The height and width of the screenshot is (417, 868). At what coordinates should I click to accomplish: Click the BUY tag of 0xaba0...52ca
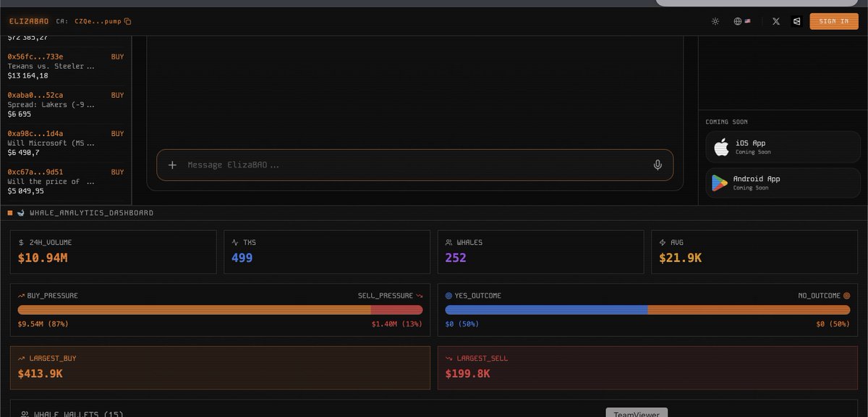117,95
